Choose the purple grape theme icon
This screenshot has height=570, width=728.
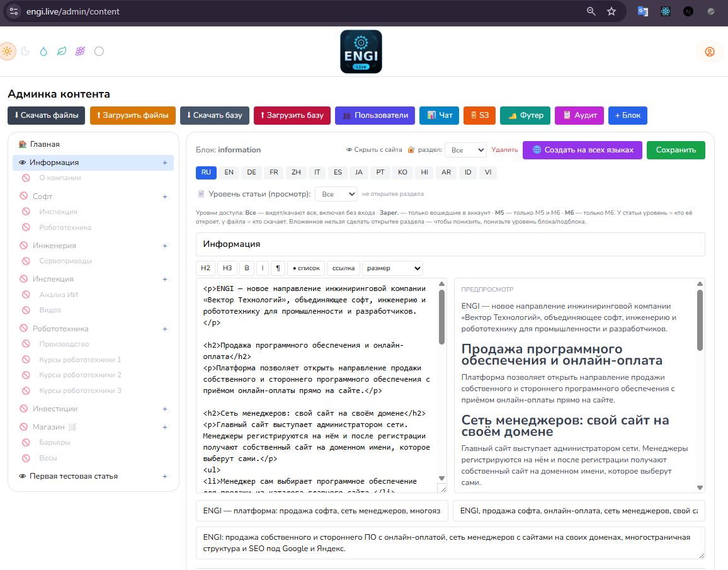pos(81,52)
